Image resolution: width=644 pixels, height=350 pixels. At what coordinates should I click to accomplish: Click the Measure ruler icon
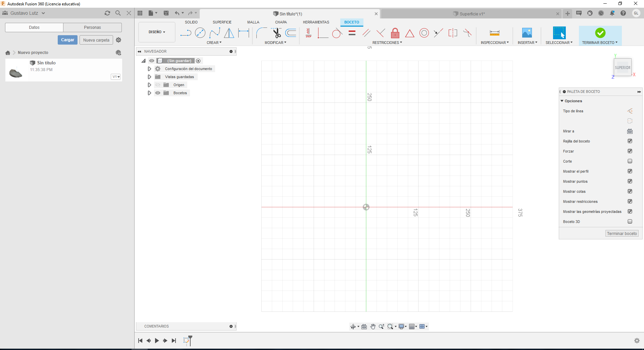(495, 33)
